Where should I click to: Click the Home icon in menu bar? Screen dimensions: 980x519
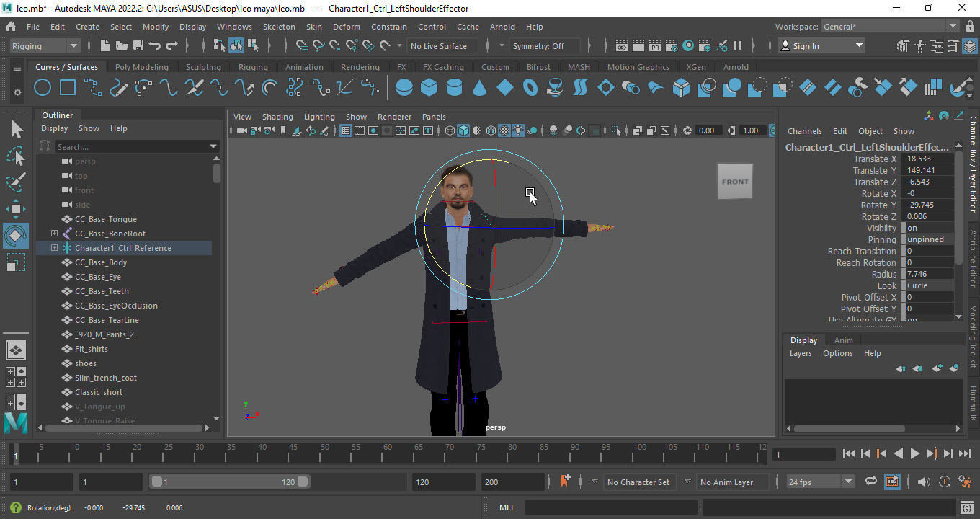pos(11,27)
